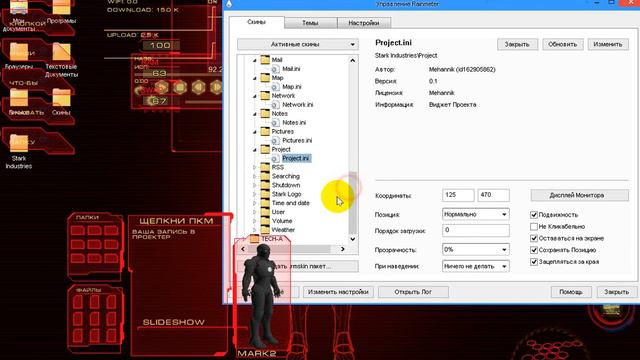Expand the Searching folder tree arrow
This screenshot has height=360, width=640.
[x=255, y=176]
